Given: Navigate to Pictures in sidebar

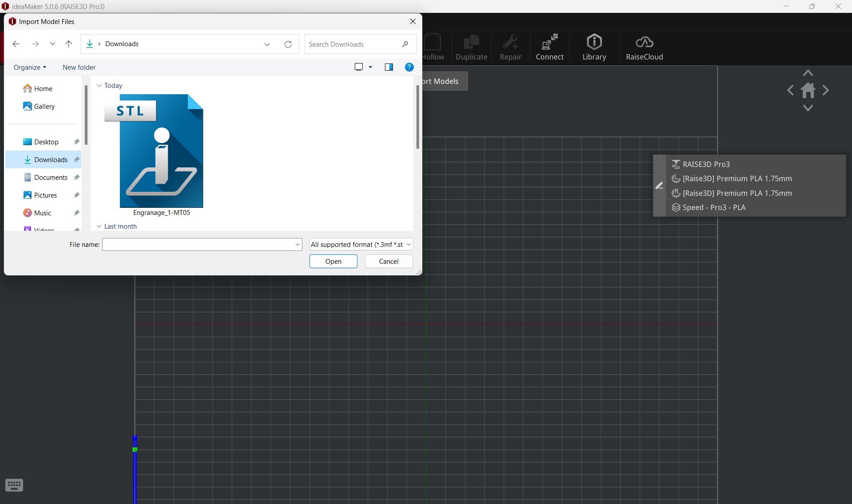Looking at the screenshot, I should pyautogui.click(x=43, y=195).
